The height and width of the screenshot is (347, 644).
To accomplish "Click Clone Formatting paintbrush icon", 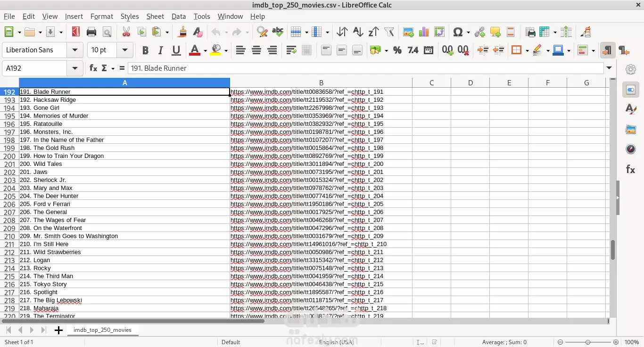I will 182,32.
